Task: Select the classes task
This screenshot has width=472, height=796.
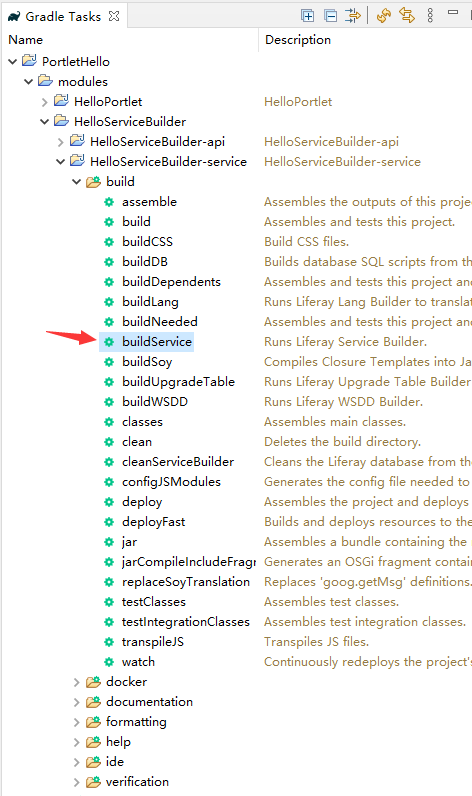Action: (x=142, y=422)
